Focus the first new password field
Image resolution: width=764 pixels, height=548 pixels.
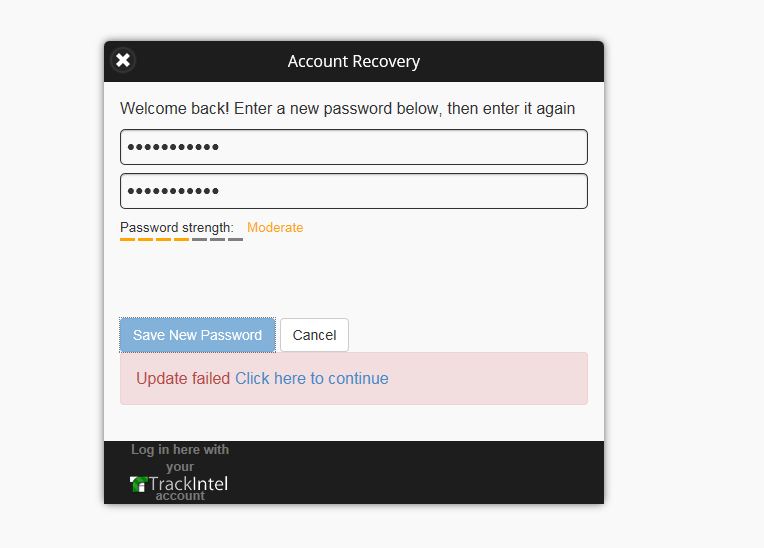pyautogui.click(x=353, y=147)
